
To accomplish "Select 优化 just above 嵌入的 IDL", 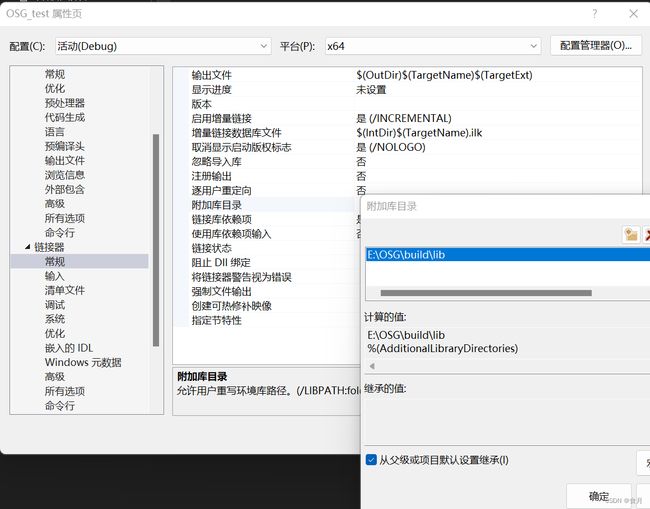I will pyautogui.click(x=55, y=334).
